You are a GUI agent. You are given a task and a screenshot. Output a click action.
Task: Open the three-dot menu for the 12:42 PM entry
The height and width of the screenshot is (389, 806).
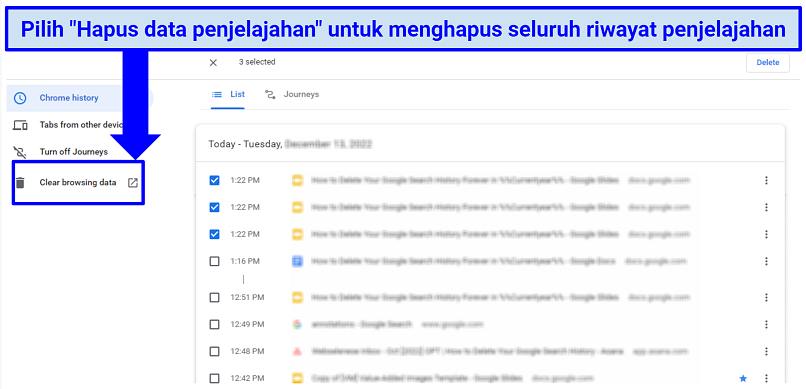[766, 378]
